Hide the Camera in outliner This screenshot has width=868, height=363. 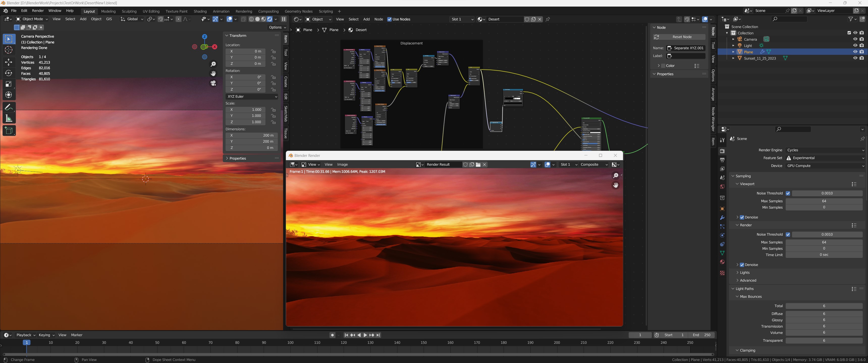[x=855, y=39]
